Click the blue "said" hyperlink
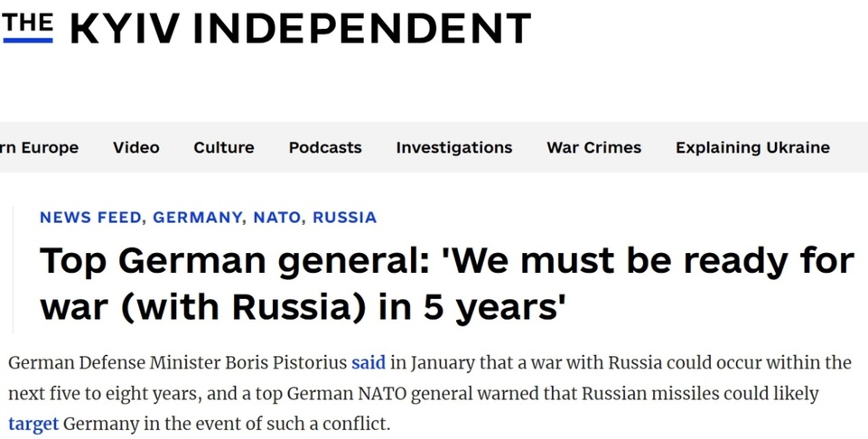This screenshot has width=868, height=439. pyautogui.click(x=369, y=363)
